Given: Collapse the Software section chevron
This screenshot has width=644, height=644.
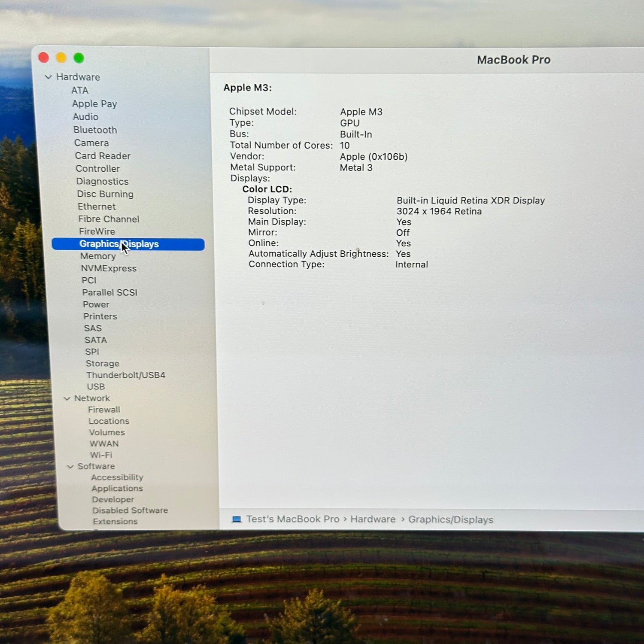Looking at the screenshot, I should 70,467.
